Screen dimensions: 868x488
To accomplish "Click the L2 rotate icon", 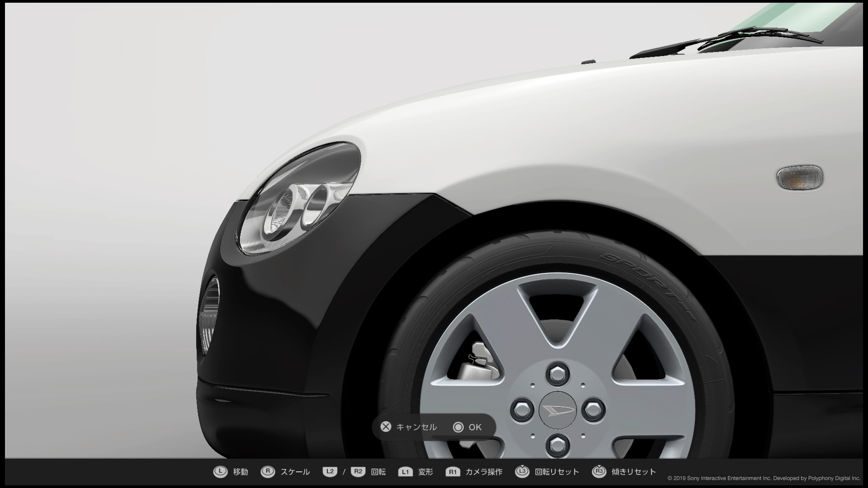I will point(330,472).
